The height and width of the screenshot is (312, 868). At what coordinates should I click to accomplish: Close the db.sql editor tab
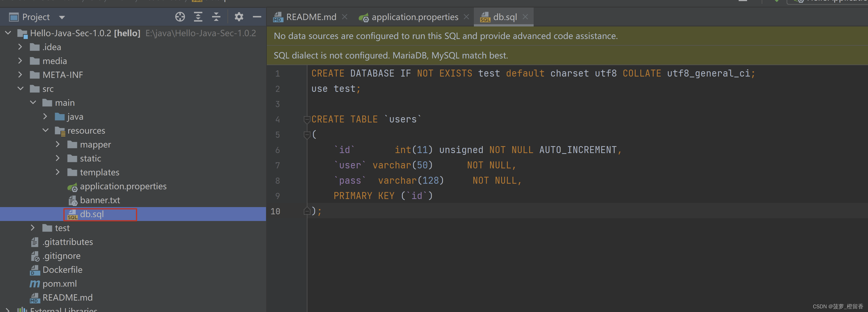[525, 17]
